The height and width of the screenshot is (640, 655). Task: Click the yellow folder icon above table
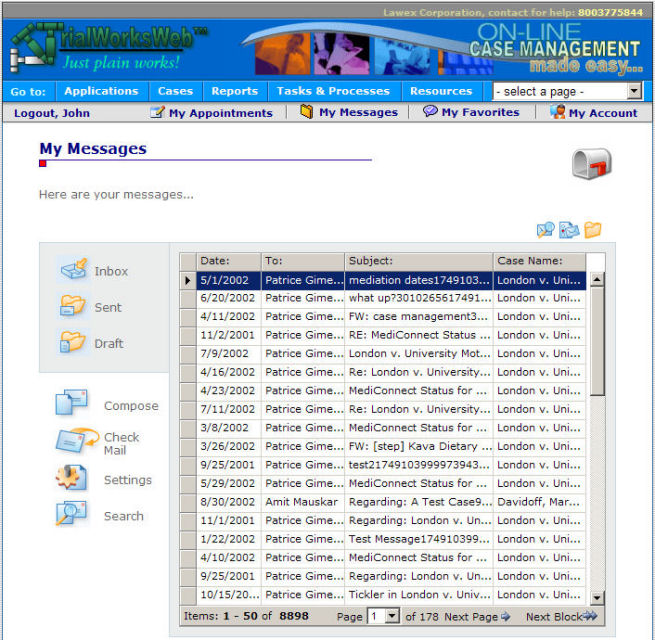593,230
